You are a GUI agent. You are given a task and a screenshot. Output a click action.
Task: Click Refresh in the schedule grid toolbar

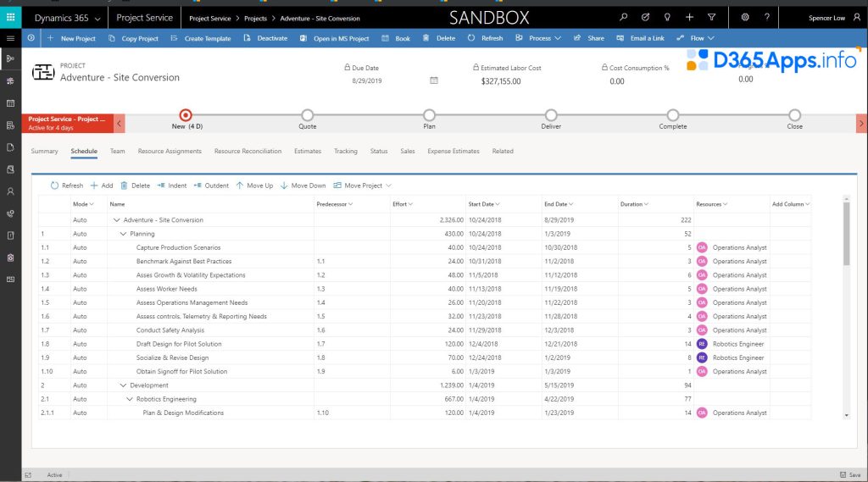(66, 186)
